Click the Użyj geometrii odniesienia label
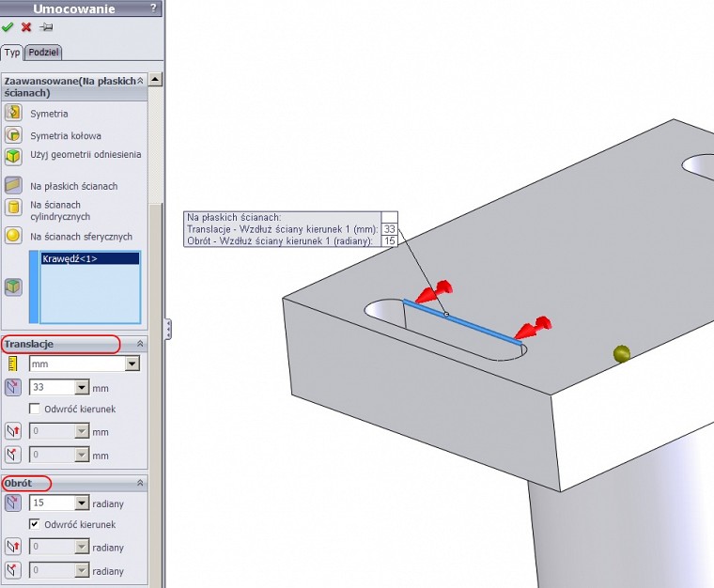714x588 pixels. [x=85, y=155]
